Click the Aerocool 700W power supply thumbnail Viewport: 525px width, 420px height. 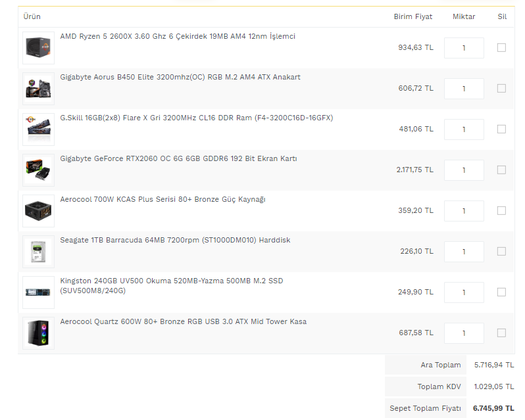point(38,210)
